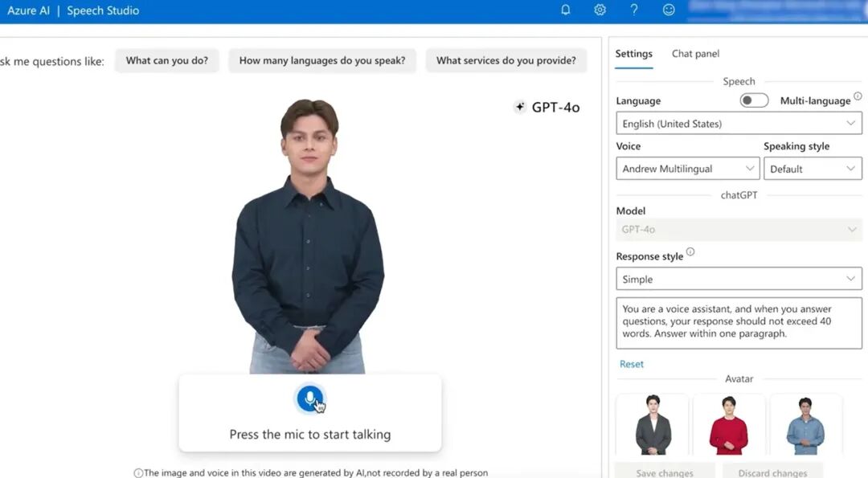Screen dimensions: 868x478
Task: Open the notifications bell icon
Action: (565, 10)
